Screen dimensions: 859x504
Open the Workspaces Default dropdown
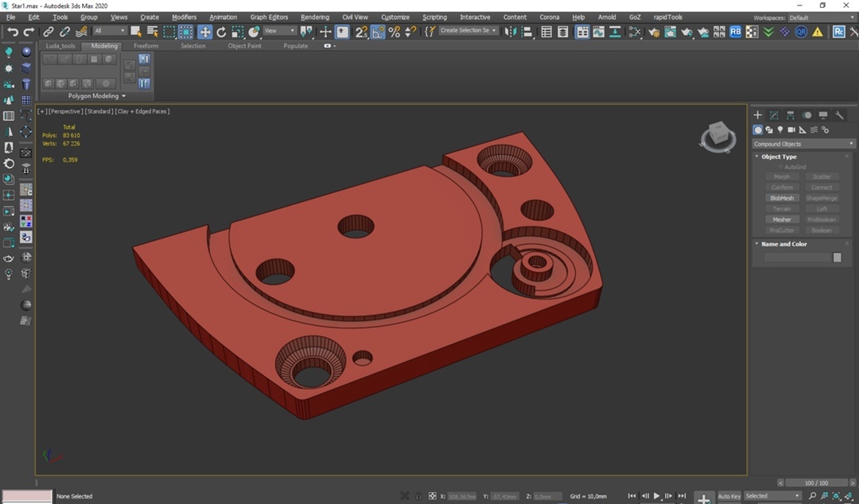click(821, 18)
